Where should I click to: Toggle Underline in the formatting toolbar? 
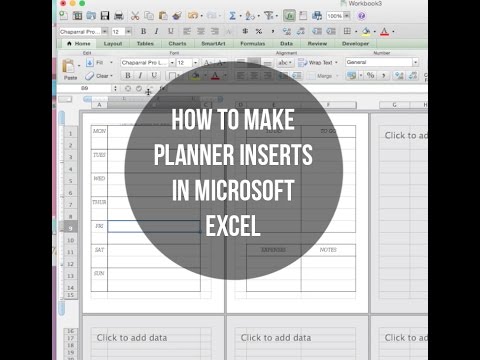[171, 31]
